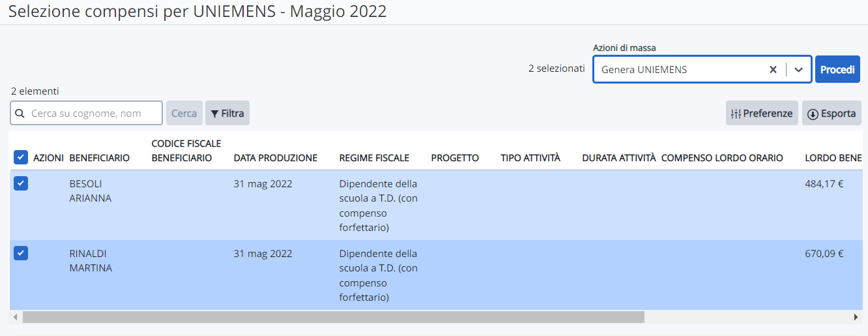Image resolution: width=868 pixels, height=336 pixels.
Task: Sort by BENEFICIARIO column header
Action: [100, 158]
